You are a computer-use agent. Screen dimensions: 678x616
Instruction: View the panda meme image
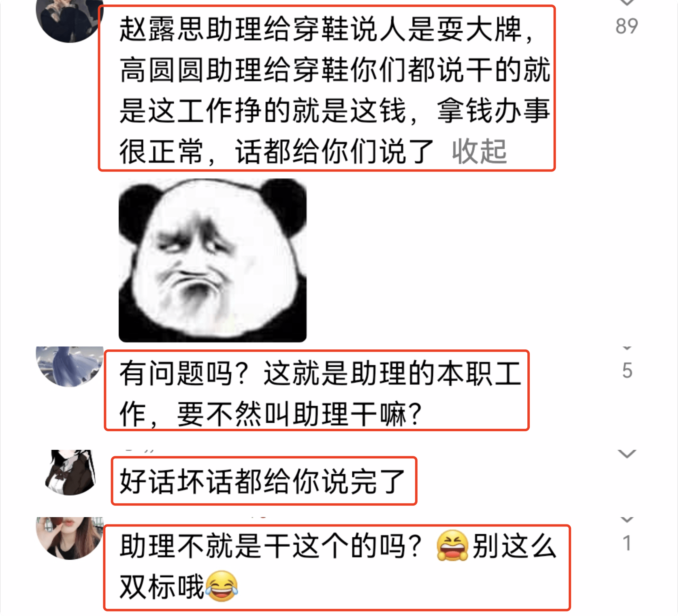(x=212, y=260)
